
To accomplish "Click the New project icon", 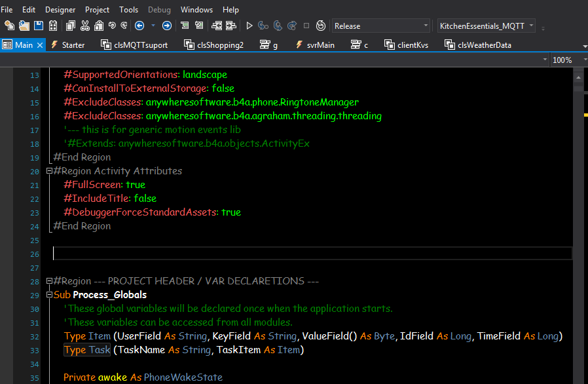I will 9,26.
